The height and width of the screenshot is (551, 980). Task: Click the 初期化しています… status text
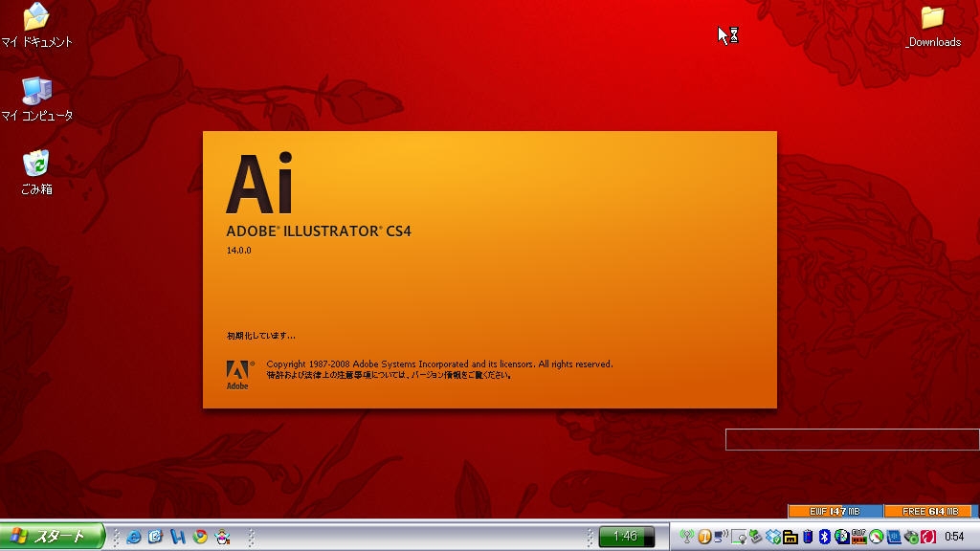(260, 336)
